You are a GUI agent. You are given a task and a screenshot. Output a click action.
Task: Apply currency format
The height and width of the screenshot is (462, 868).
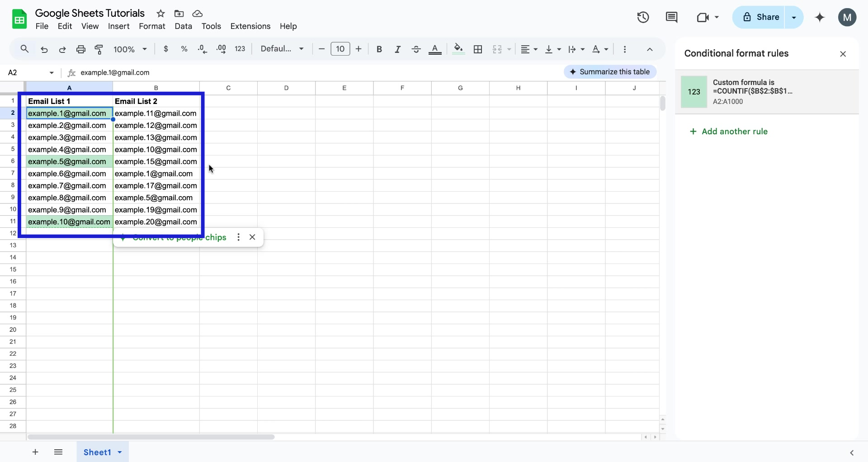[165, 49]
